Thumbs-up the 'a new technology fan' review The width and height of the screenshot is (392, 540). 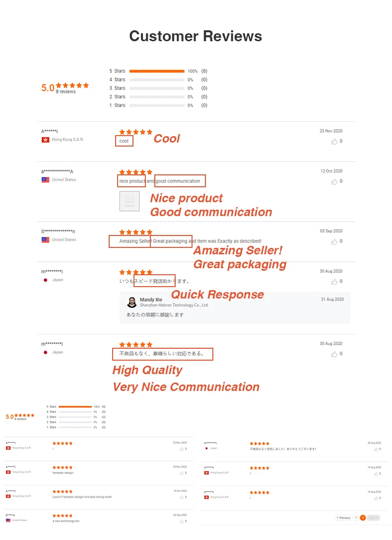point(182,521)
